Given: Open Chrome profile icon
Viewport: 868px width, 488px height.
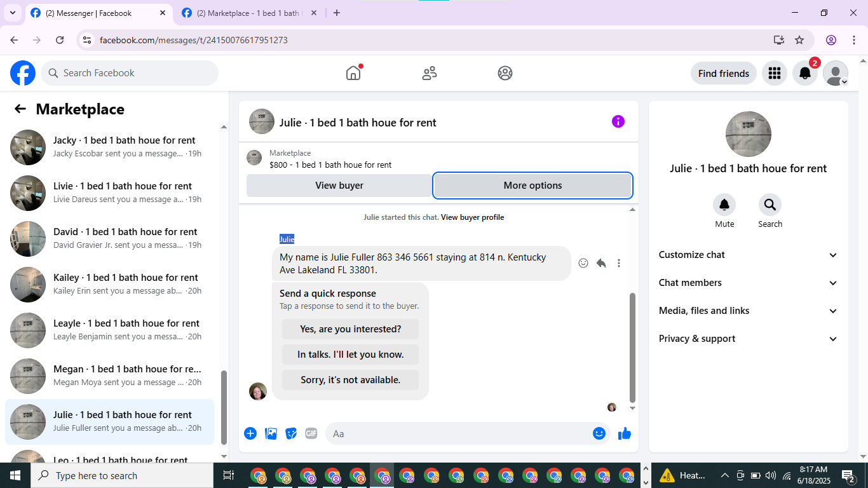Looking at the screenshot, I should tap(831, 40).
